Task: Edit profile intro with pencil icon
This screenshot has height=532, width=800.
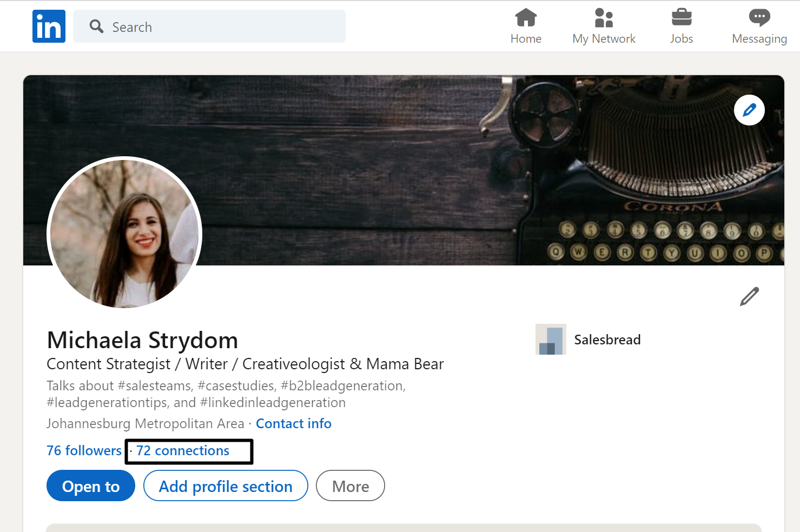Action: [750, 296]
